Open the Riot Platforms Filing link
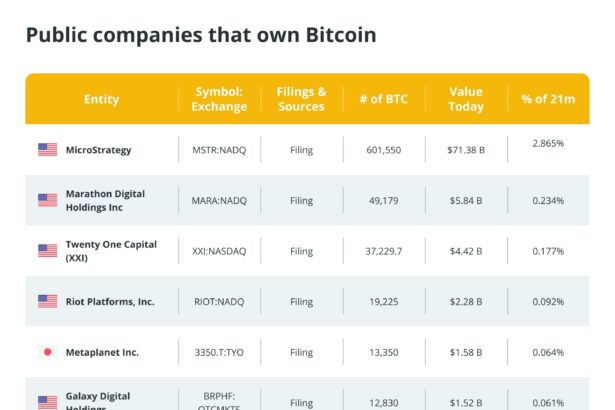Screen dimensions: 615x410 tap(301, 301)
